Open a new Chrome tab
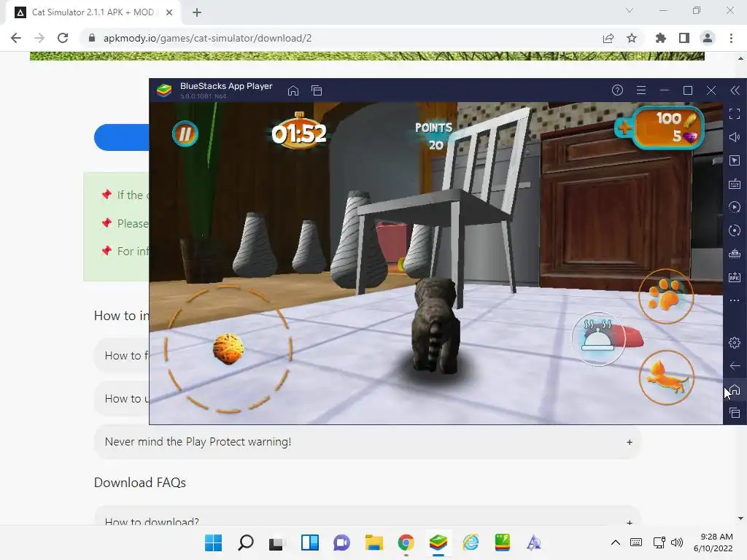This screenshot has height=560, width=747. pos(197,12)
